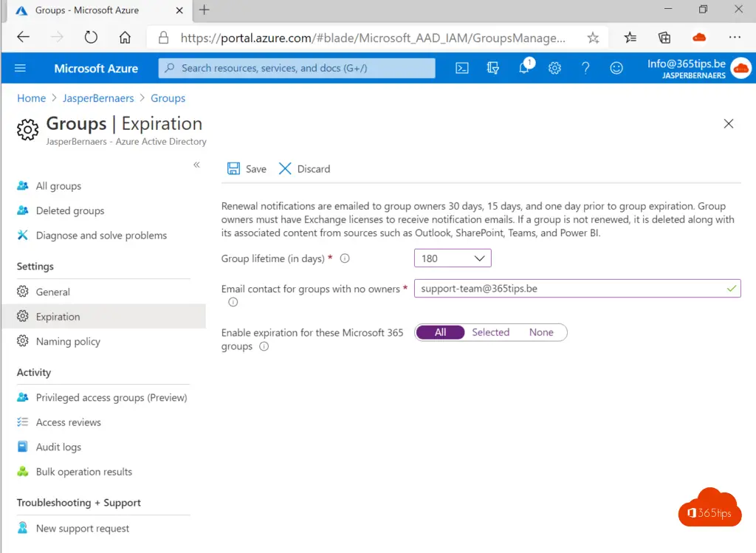Click the Save button label
Screen dimensions: 756x553
click(x=256, y=169)
